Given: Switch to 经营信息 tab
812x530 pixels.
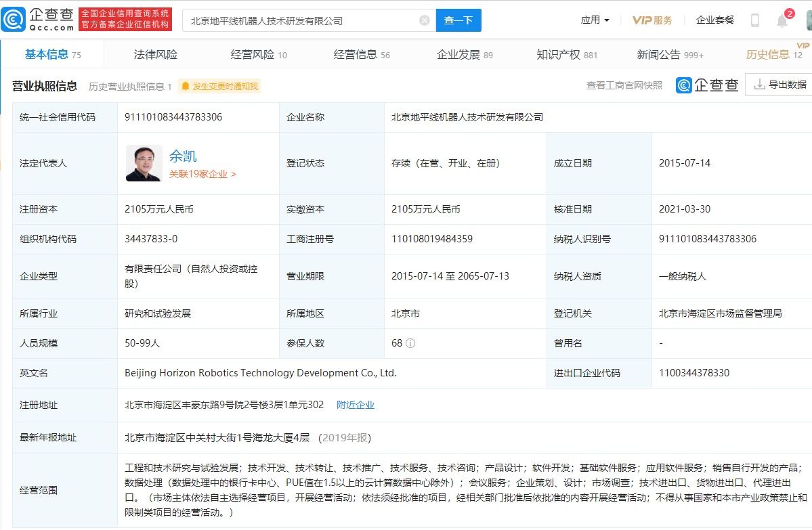Looking at the screenshot, I should tap(362, 54).
